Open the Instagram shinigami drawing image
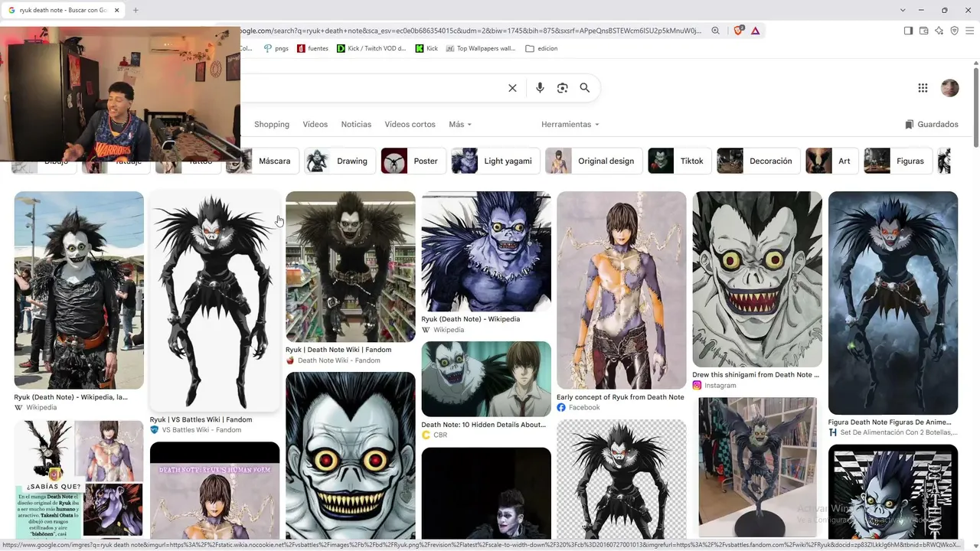Viewport: 980px width, 551px height. click(757, 279)
